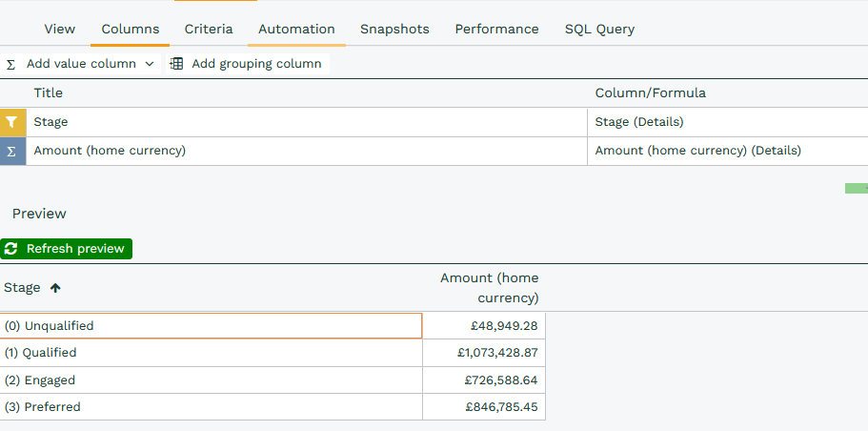Screen dimensions: 868x431
Task: Toggle sort arrow next to Stage header
Action: click(x=55, y=288)
